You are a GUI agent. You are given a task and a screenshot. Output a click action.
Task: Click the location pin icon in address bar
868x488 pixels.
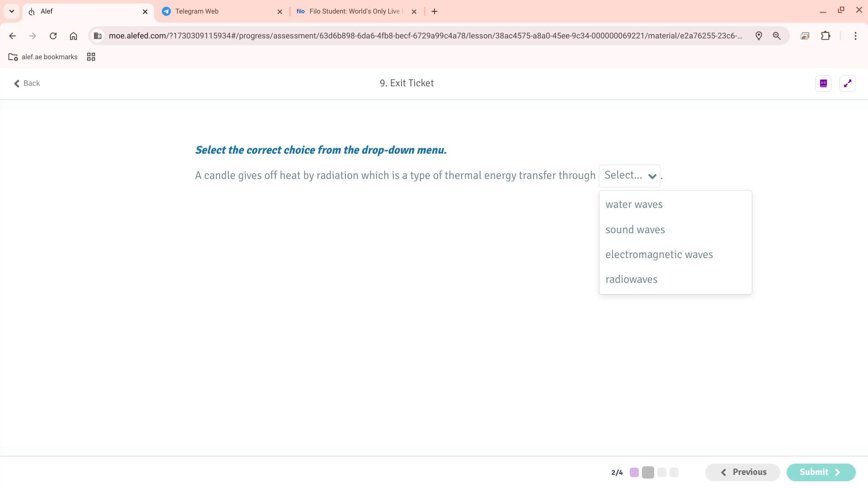click(759, 36)
